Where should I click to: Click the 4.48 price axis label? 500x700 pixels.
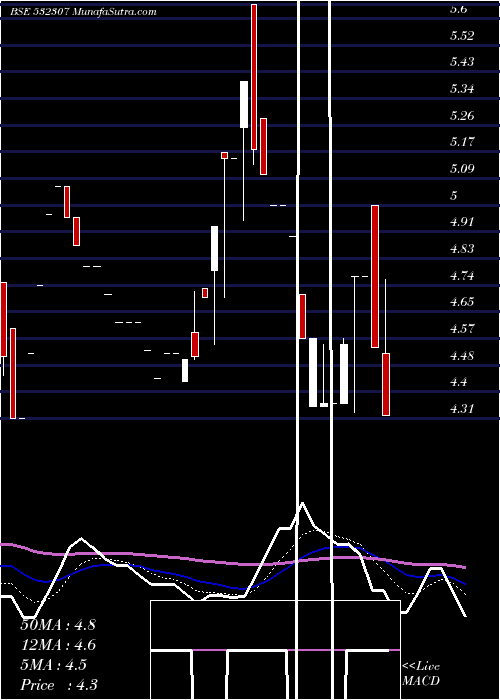coord(462,356)
